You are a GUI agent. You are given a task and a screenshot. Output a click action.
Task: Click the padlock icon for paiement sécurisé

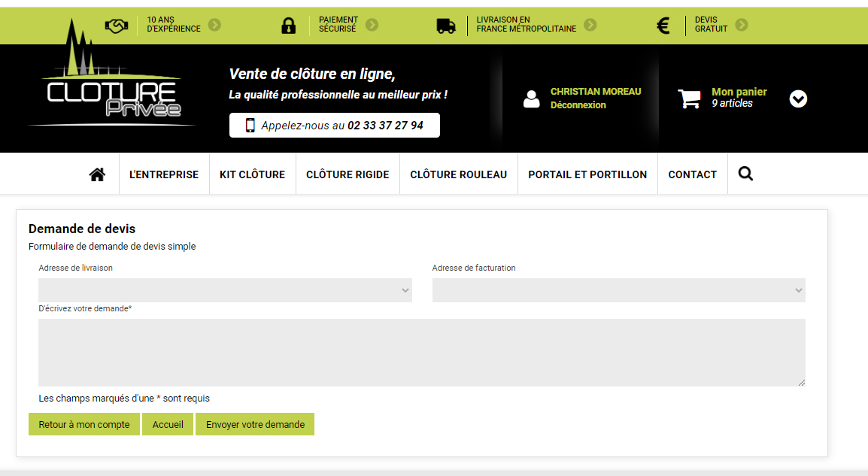pyautogui.click(x=288, y=26)
